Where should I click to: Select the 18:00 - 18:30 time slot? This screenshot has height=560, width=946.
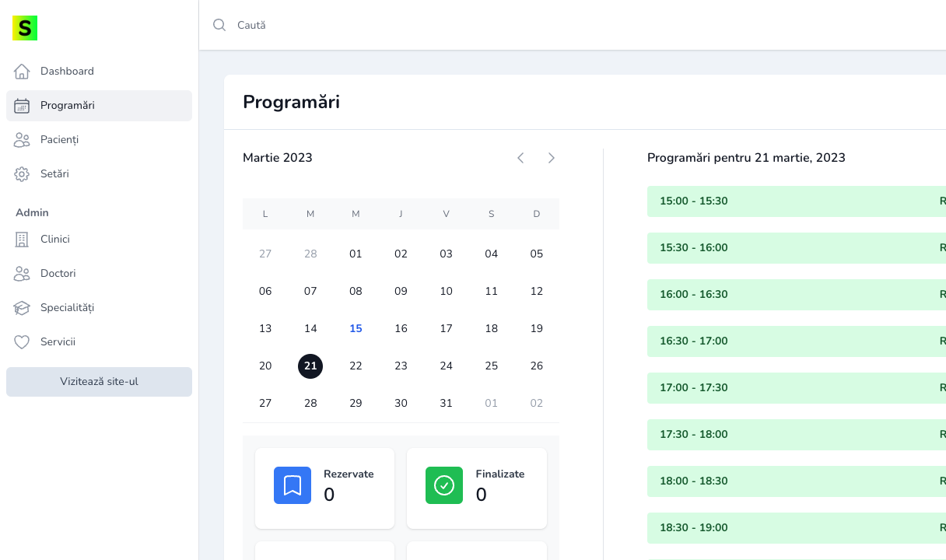[x=797, y=481]
